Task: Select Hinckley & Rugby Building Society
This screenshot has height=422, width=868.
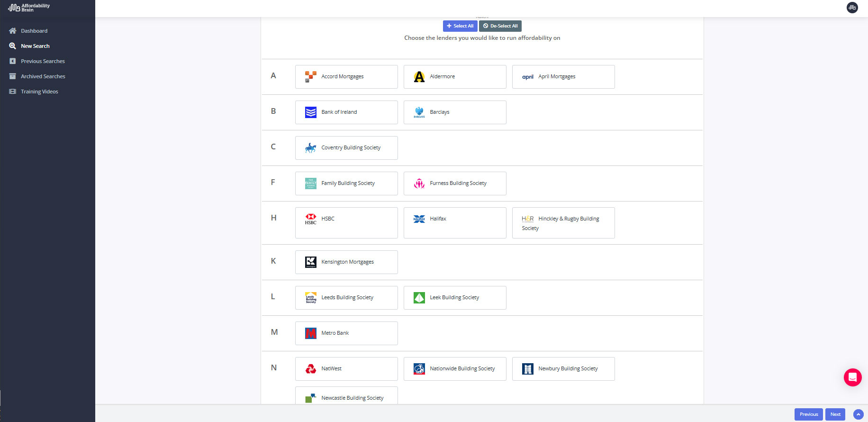Action: point(563,223)
